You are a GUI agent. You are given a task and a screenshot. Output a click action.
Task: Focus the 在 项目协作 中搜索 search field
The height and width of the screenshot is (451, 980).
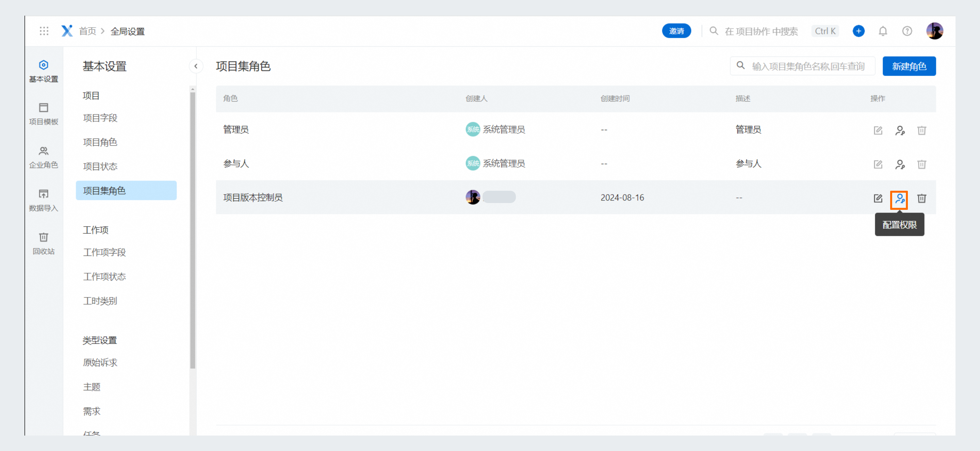point(761,31)
